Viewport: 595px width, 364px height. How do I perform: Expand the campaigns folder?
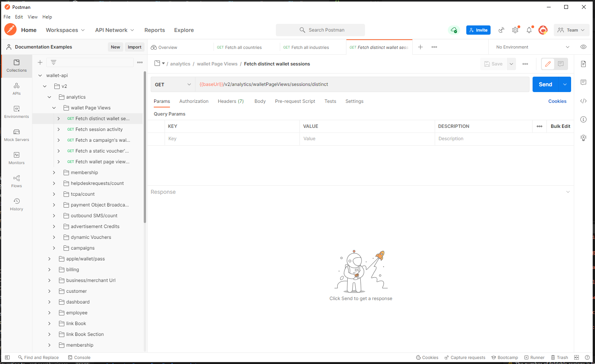54,248
